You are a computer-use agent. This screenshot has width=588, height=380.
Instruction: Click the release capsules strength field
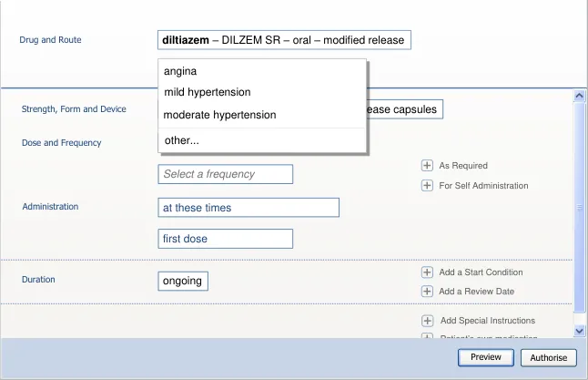[404, 109]
